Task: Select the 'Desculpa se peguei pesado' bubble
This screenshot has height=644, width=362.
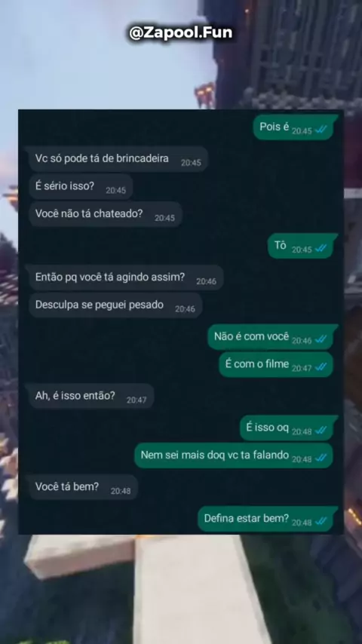Action: point(115,305)
